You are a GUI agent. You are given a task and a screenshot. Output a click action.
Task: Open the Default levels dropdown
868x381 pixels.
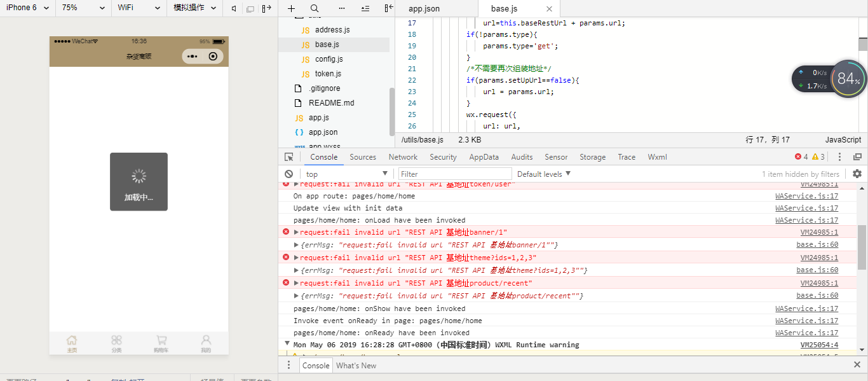(x=544, y=174)
